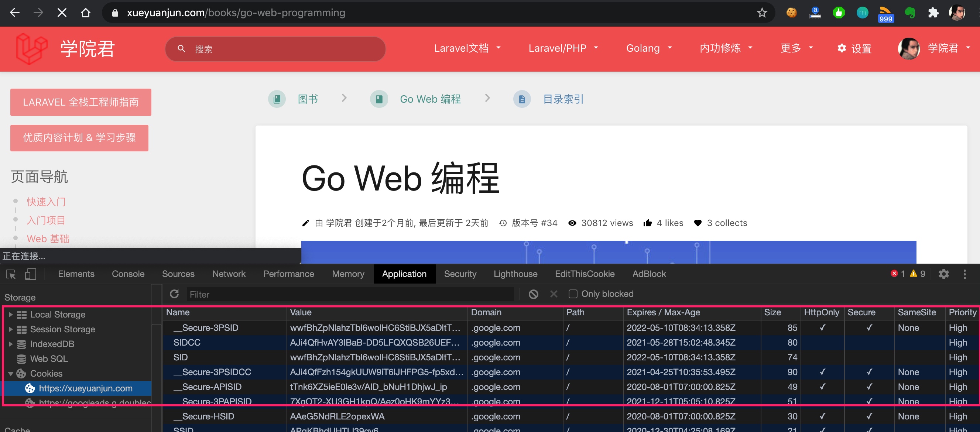Screen dimensions: 980x432
Task: Select the __Secure-HSID cookie row
Action: 570,416
